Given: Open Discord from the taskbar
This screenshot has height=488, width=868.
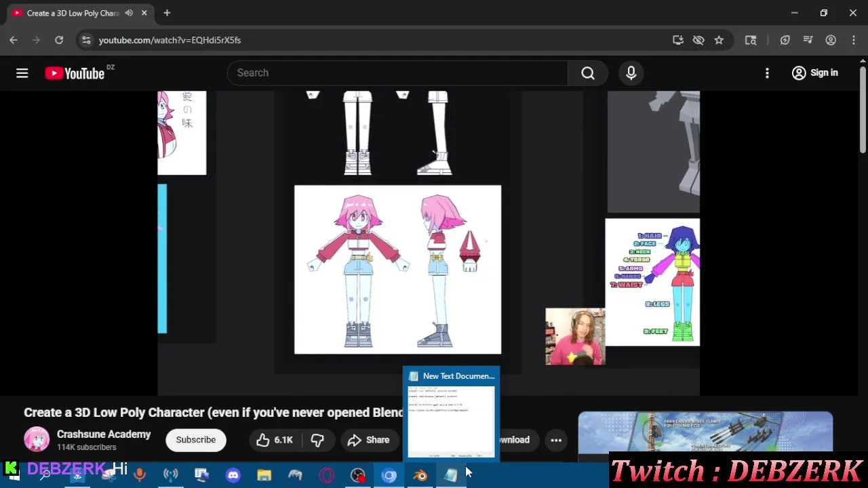Looking at the screenshot, I should (233, 475).
